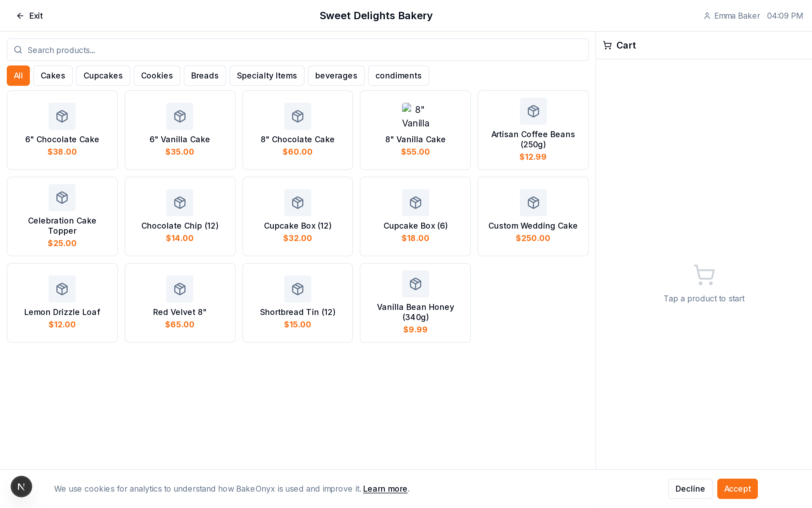Show the Cookies category

click(x=157, y=76)
